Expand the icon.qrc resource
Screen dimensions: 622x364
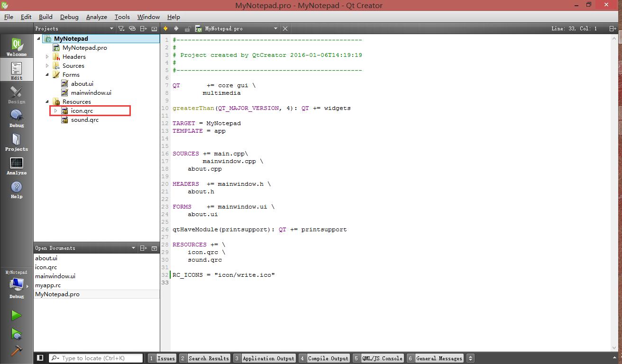[55, 111]
